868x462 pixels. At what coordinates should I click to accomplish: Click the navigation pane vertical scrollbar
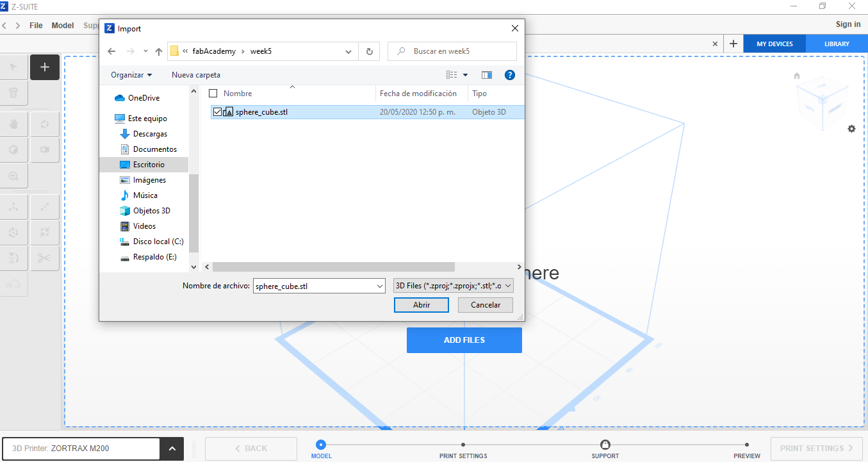tap(194, 212)
